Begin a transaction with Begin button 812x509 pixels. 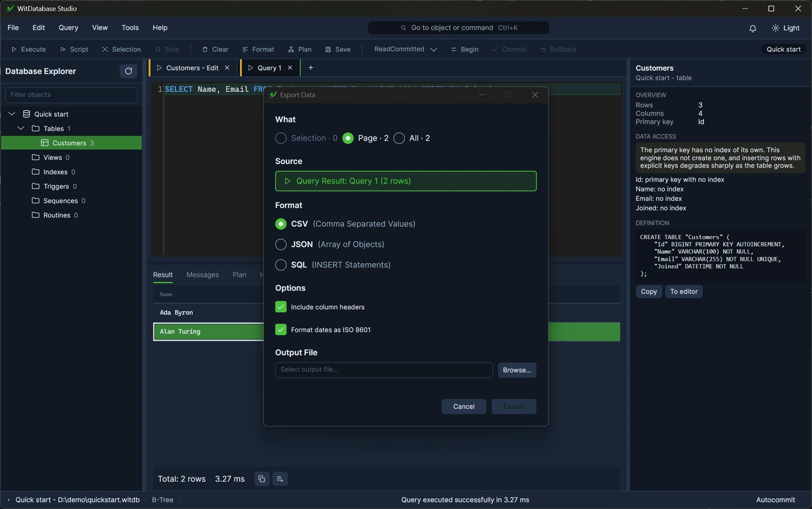[465, 50]
